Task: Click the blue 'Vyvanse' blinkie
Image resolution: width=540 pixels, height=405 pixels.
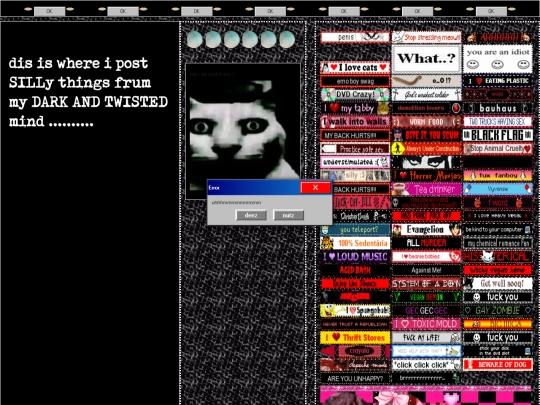Action: pos(498,189)
